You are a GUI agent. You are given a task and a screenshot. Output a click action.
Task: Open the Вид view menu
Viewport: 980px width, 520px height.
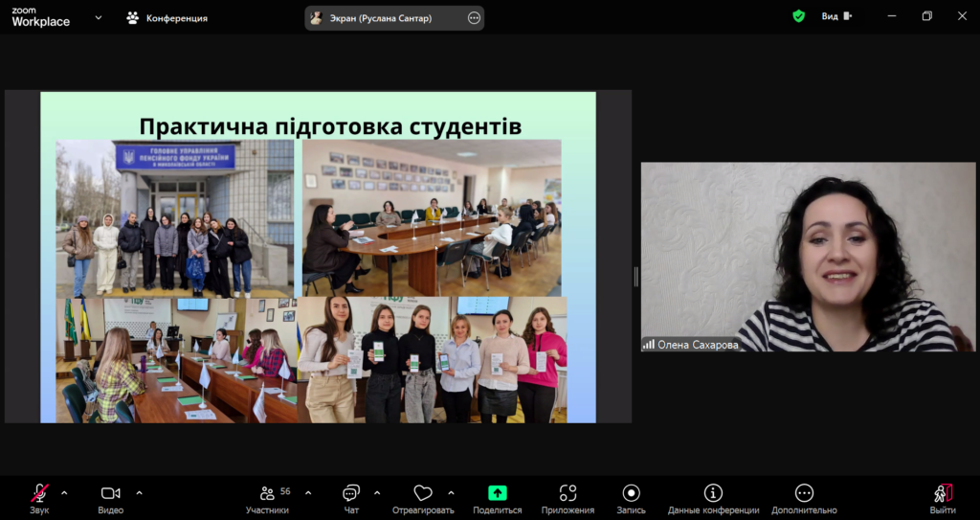tap(836, 16)
